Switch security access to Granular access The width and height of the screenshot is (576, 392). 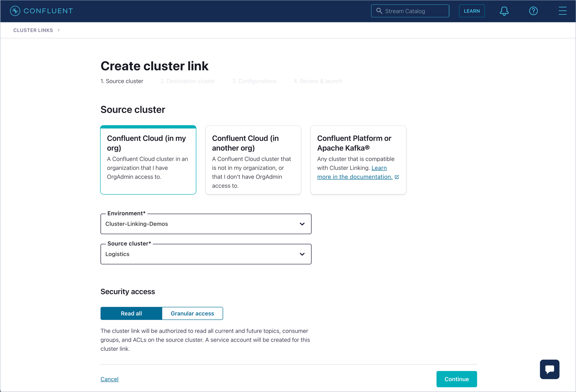tap(192, 313)
